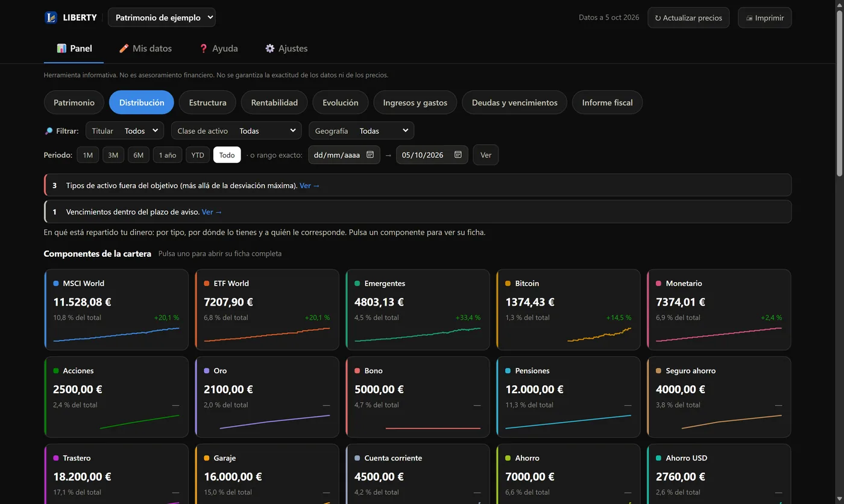The width and height of the screenshot is (844, 504).
Task: Click the page vertical scrollbar
Action: [x=839, y=93]
